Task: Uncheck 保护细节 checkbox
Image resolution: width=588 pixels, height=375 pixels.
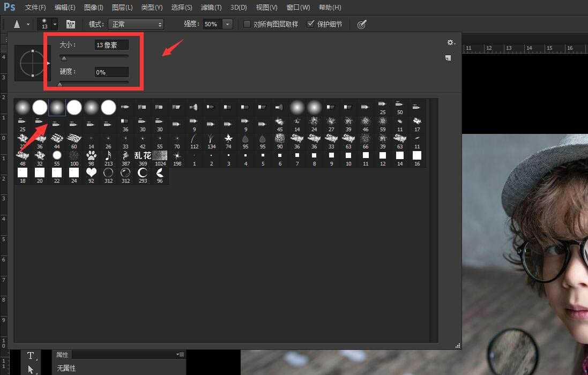Action: coord(310,24)
